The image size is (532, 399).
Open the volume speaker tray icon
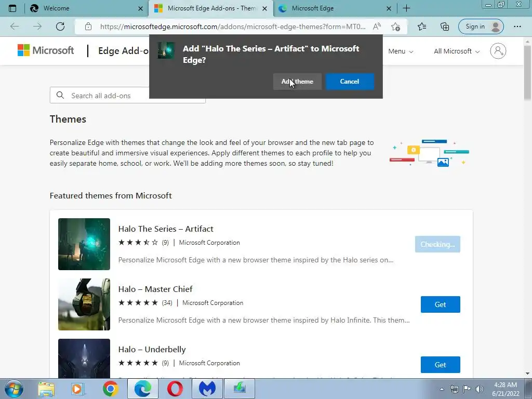480,389
